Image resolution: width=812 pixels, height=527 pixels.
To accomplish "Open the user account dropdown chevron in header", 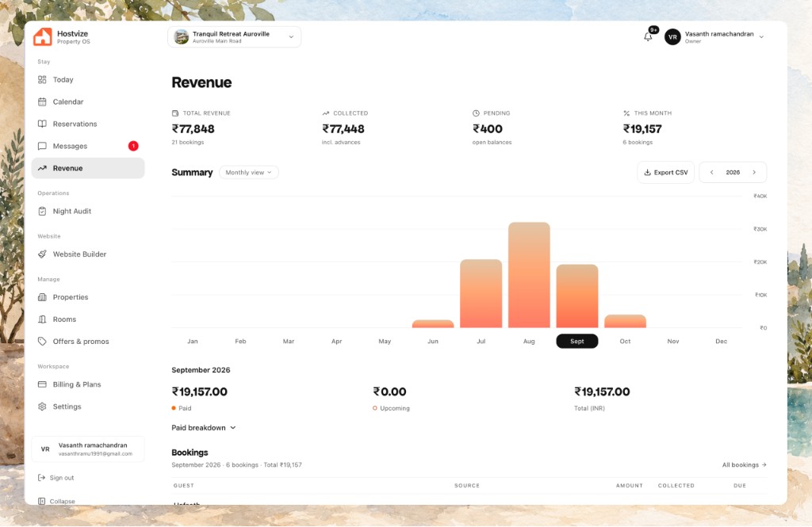I will (x=761, y=36).
